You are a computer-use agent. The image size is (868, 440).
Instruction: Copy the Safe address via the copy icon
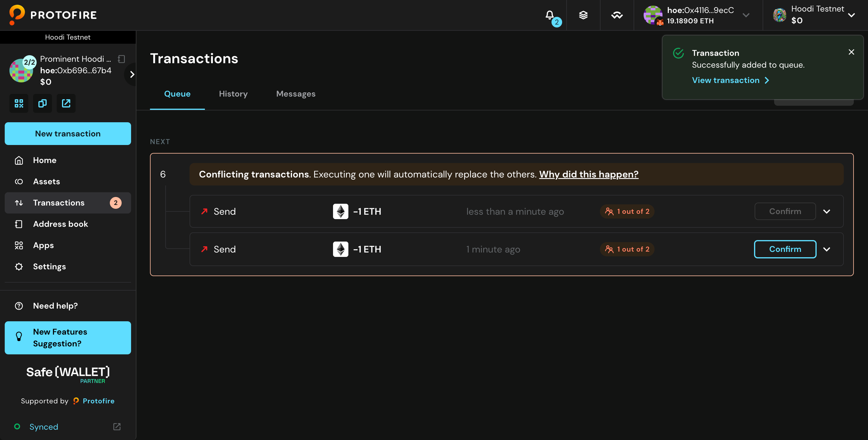[x=43, y=103]
